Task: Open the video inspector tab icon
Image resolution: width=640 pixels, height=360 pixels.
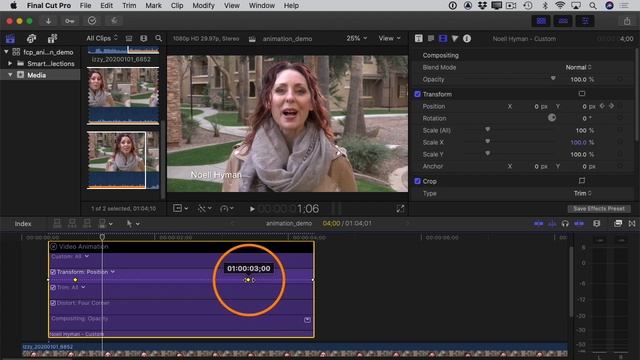Action: coord(443,38)
